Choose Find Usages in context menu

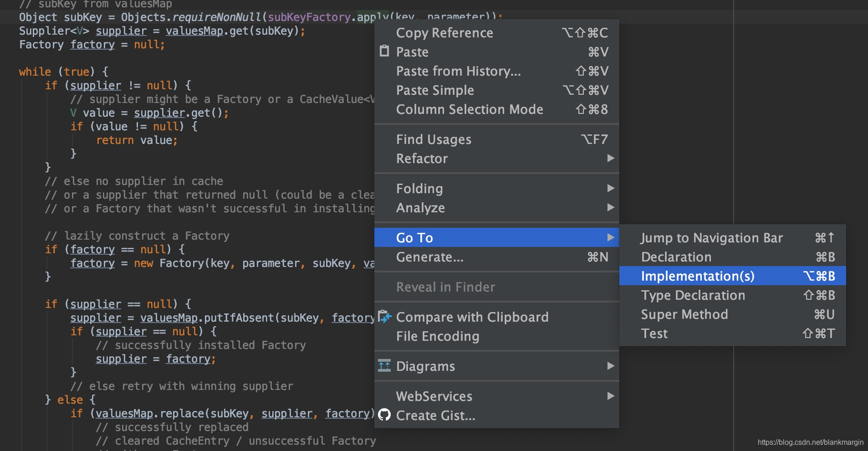[496, 139]
